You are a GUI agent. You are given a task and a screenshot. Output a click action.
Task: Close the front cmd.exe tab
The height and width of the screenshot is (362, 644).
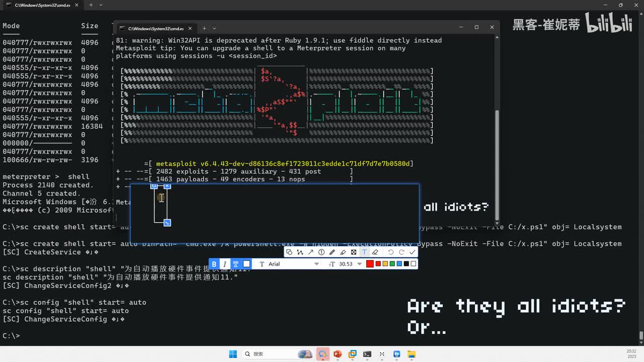(x=189, y=28)
